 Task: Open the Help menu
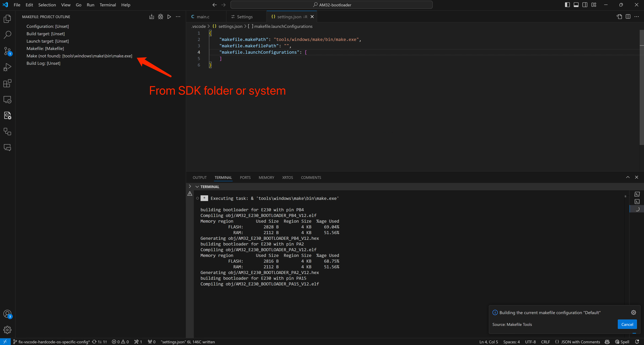pyautogui.click(x=126, y=5)
